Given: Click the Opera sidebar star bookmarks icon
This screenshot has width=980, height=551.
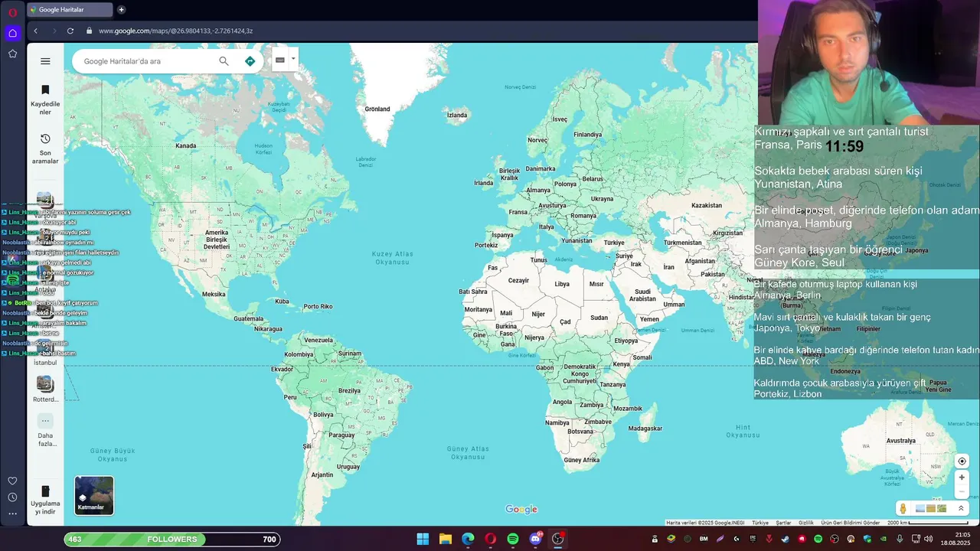Looking at the screenshot, I should [12, 54].
